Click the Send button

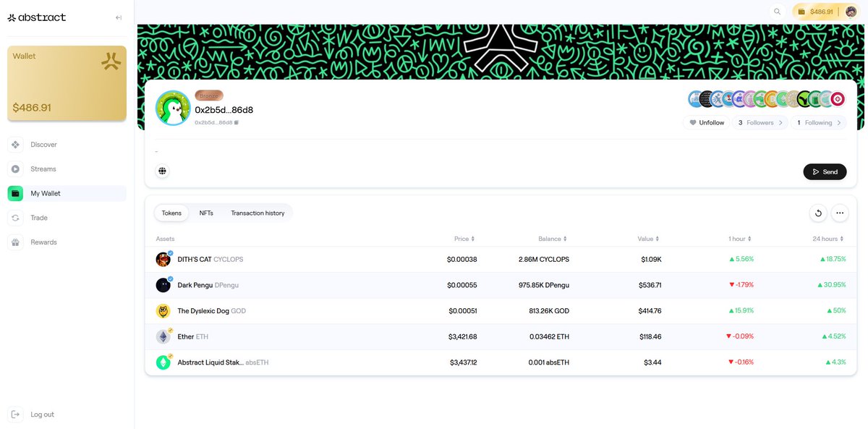825,171
